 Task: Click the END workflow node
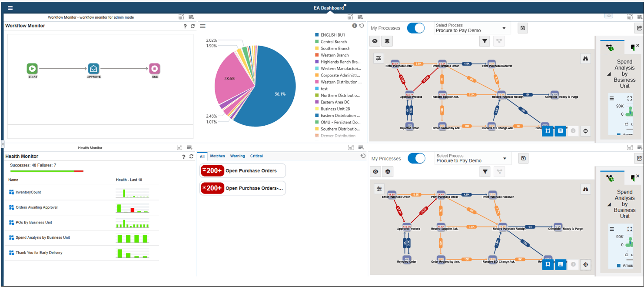click(155, 68)
